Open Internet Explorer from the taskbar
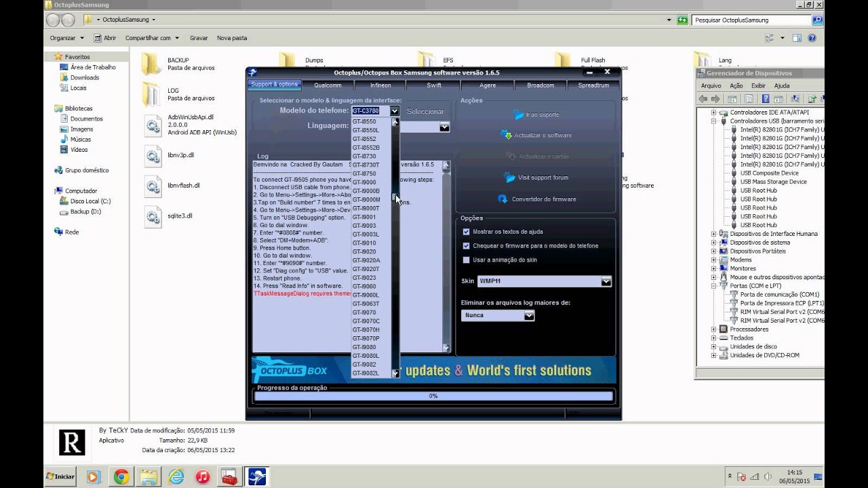The height and width of the screenshot is (488, 868). (x=176, y=476)
